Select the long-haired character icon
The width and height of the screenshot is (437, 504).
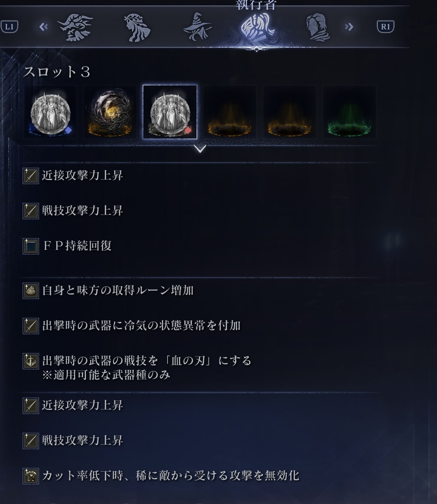(x=137, y=27)
